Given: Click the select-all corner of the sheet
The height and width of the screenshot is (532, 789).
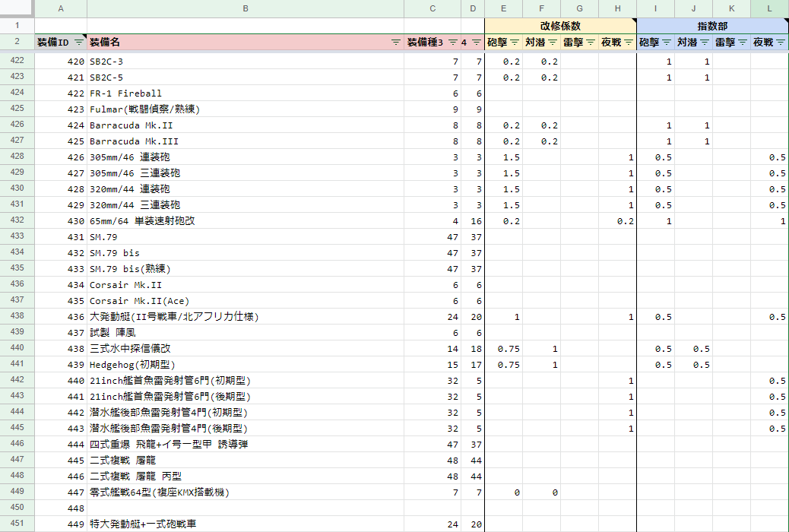Looking at the screenshot, I should (17, 8).
